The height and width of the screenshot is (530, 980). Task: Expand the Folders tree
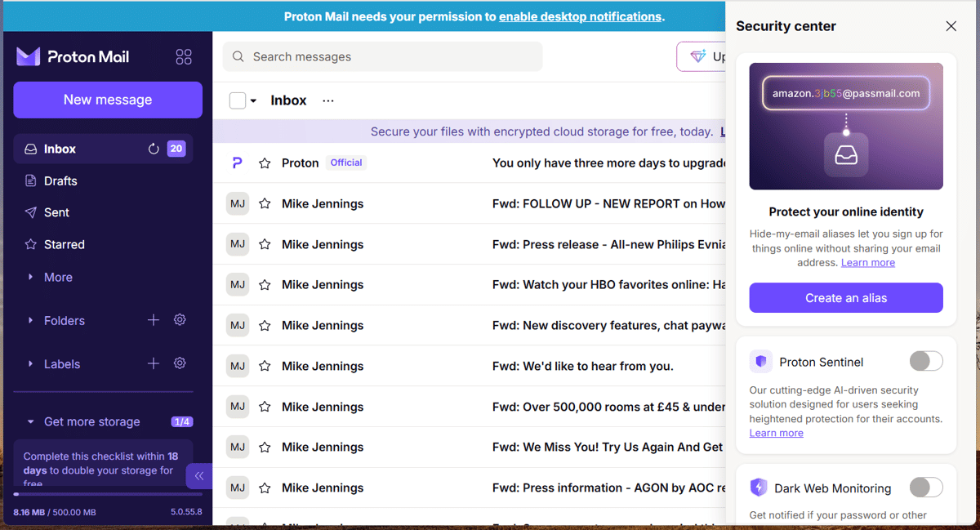click(31, 320)
